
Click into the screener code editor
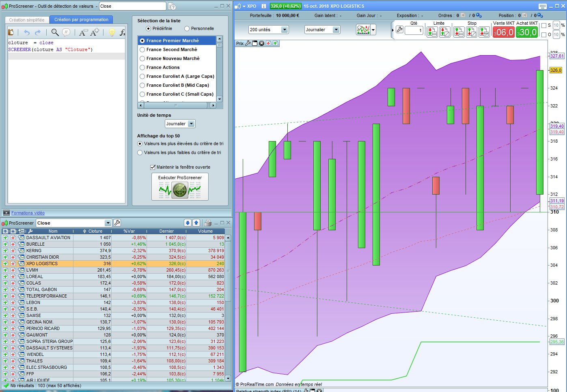[67, 120]
